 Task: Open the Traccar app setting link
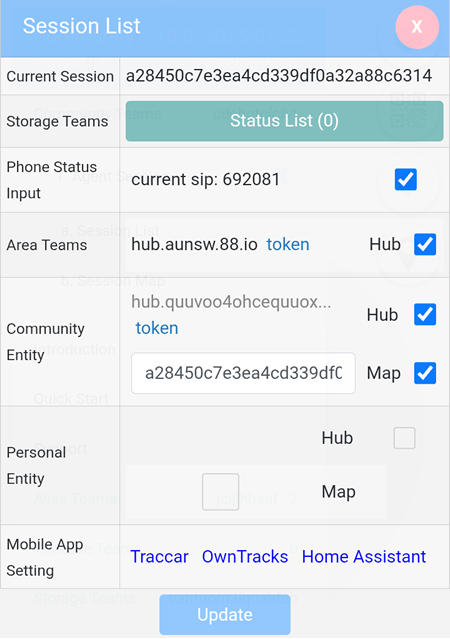coord(159,557)
